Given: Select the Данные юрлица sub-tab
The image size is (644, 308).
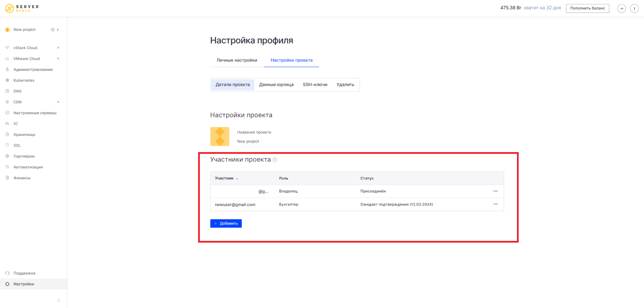Looking at the screenshot, I should (276, 85).
